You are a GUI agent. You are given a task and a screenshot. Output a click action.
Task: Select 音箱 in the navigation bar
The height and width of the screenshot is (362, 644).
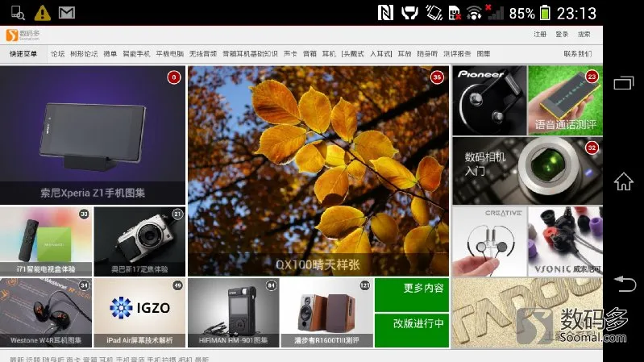click(x=310, y=54)
